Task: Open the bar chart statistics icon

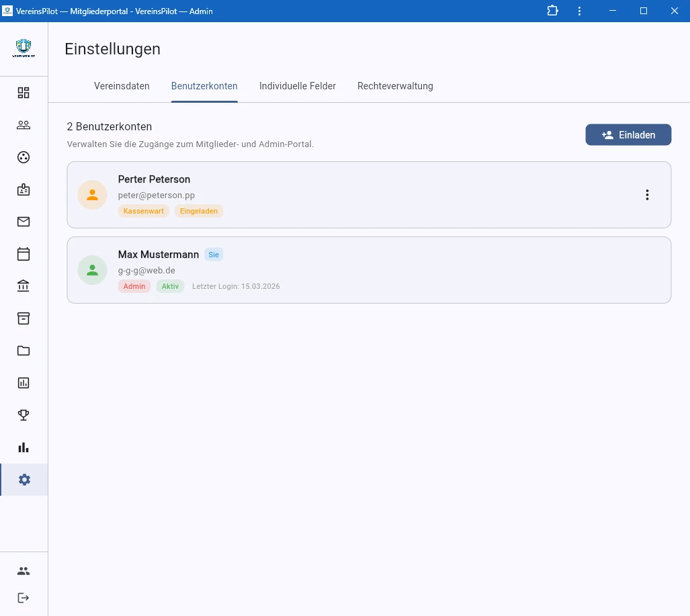Action: [24, 447]
